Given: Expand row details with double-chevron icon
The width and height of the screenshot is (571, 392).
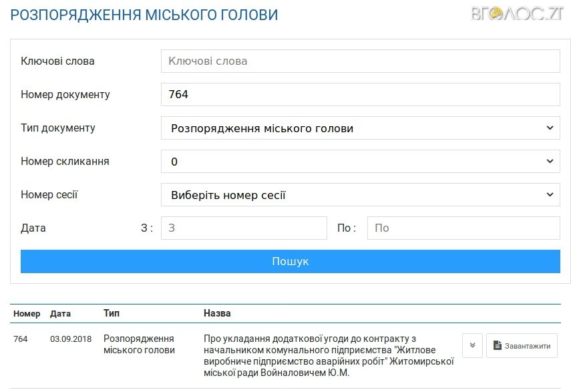Looking at the screenshot, I should pyautogui.click(x=472, y=346).
